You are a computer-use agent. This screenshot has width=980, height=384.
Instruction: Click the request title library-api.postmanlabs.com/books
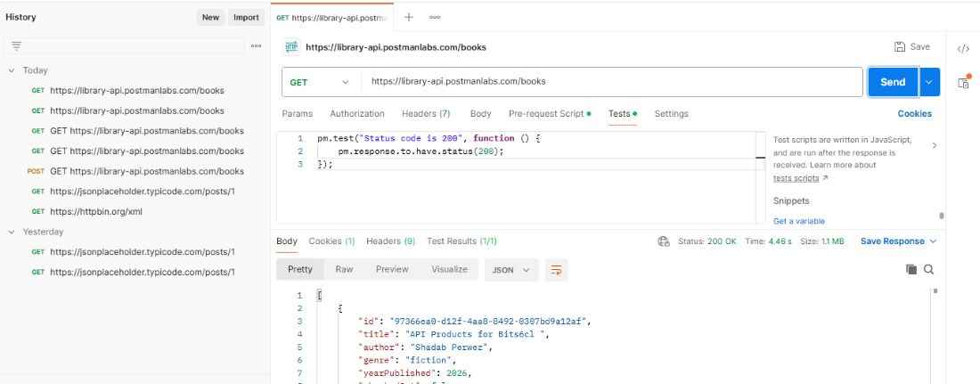coord(396,47)
